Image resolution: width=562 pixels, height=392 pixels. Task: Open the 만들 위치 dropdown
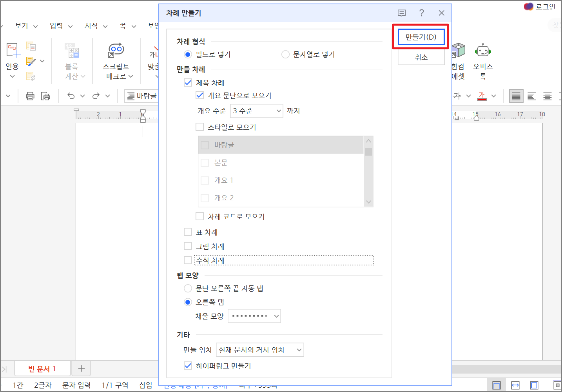point(260,350)
